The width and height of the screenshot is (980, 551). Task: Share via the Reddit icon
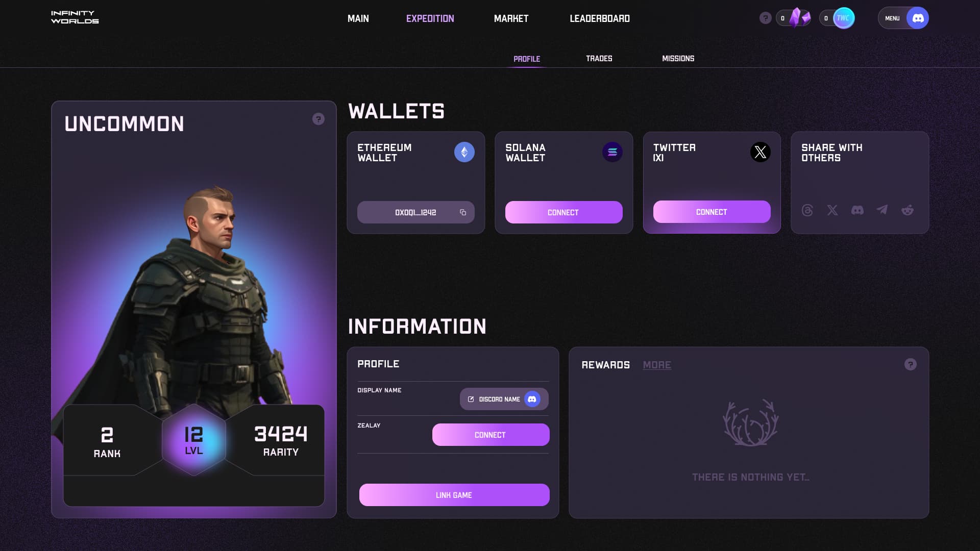[907, 210]
